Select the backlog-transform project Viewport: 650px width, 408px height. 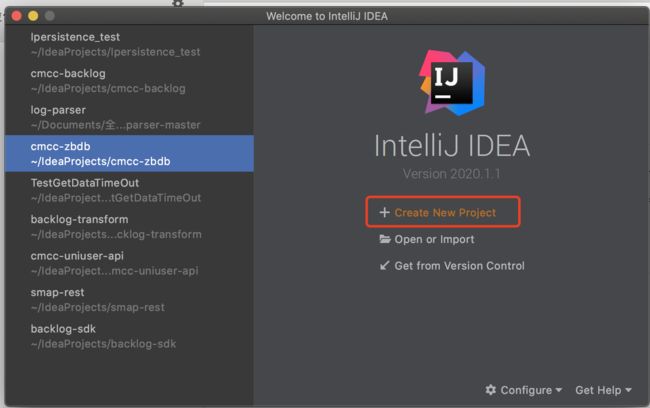pos(129,227)
